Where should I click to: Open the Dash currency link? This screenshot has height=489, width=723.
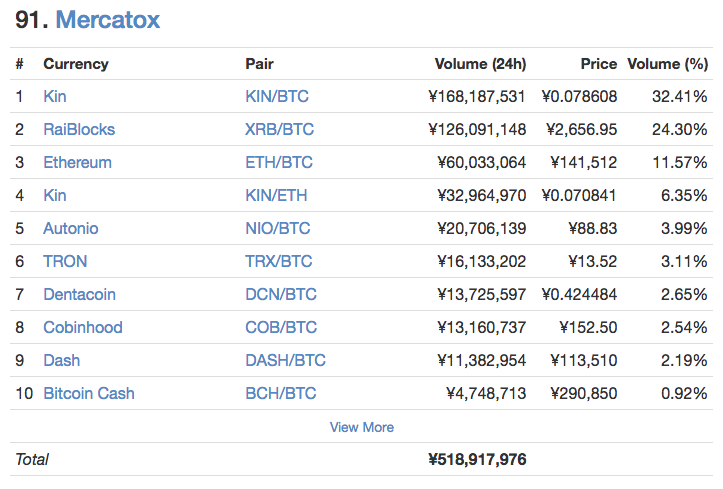tap(61, 360)
